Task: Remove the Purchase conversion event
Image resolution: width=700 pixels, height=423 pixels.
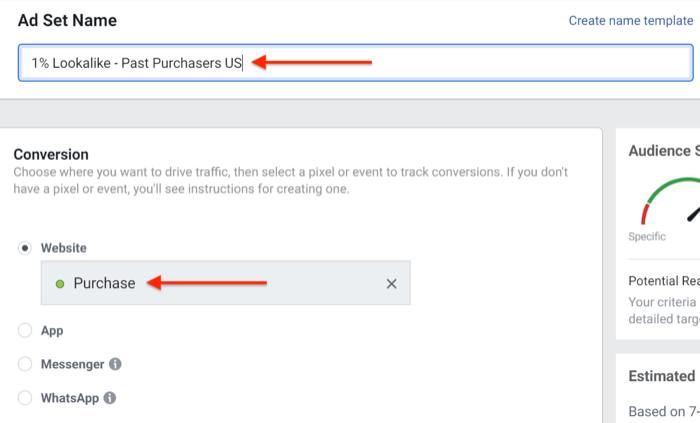Action: pos(392,284)
